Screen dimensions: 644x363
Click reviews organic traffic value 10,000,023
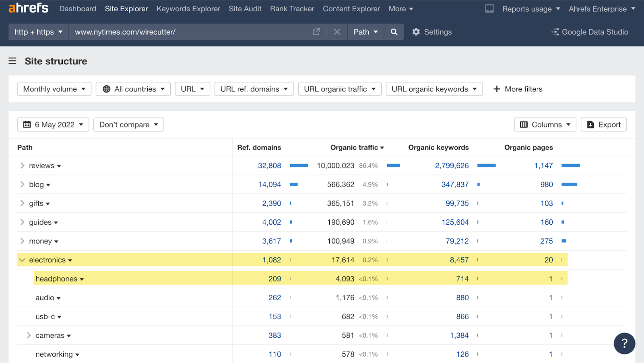coord(335,165)
